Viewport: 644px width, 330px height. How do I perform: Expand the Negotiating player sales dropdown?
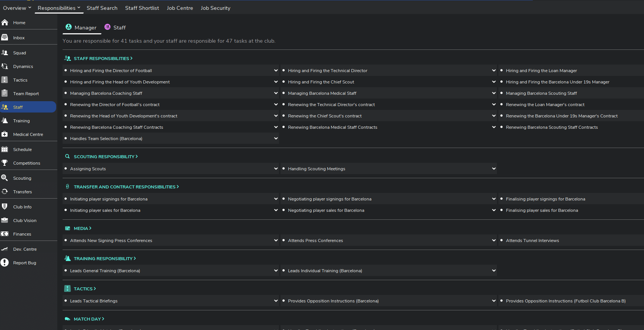pyautogui.click(x=494, y=210)
